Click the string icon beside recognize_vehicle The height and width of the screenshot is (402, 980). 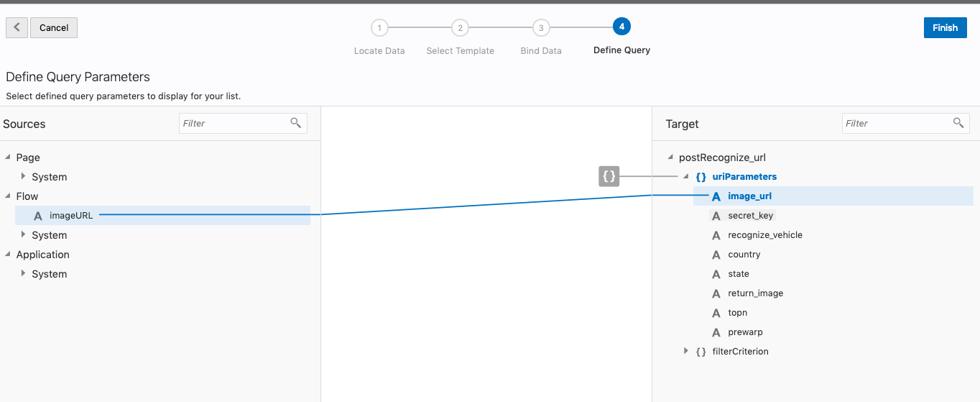click(716, 235)
